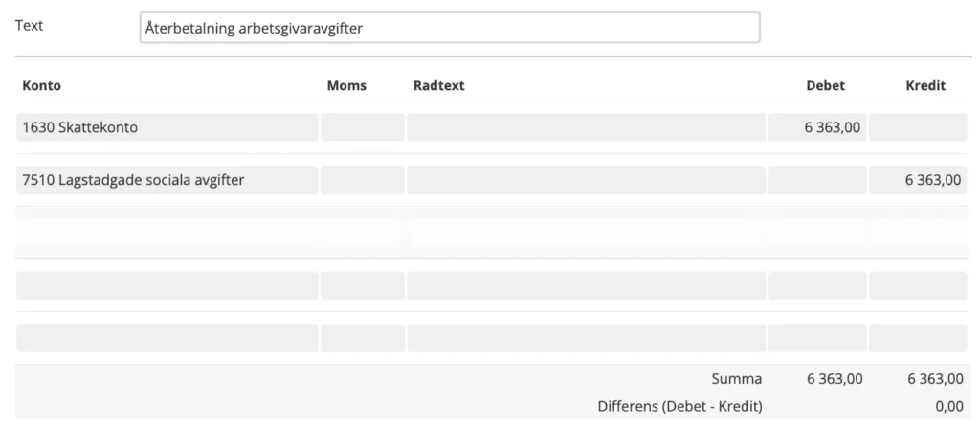Click the Debet field in the bottom row
This screenshot has height=426, width=980.
tap(817, 338)
